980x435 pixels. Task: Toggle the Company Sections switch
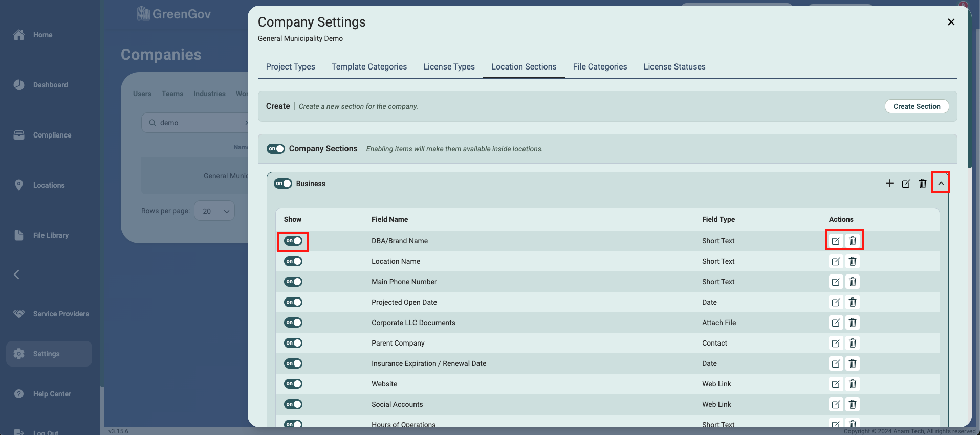pyautogui.click(x=276, y=149)
